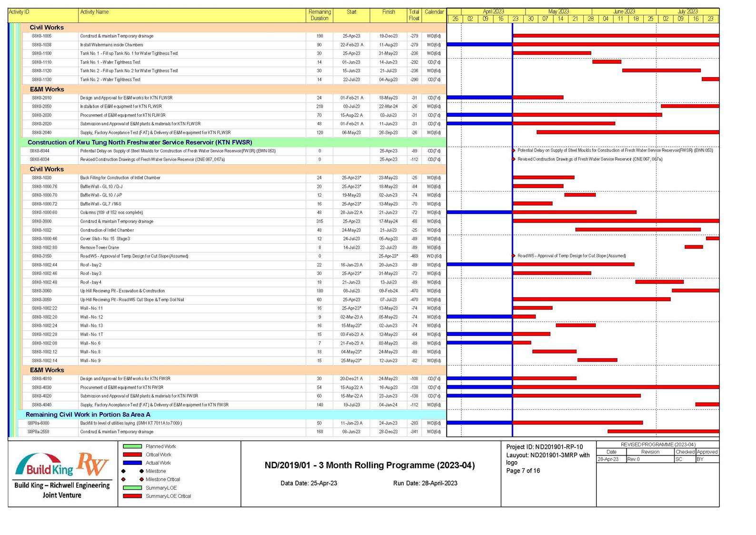Click 'Back Filling for Construction of Intlet Chamber'
Viewport: 756px width, 535px height.
(x=120, y=178)
